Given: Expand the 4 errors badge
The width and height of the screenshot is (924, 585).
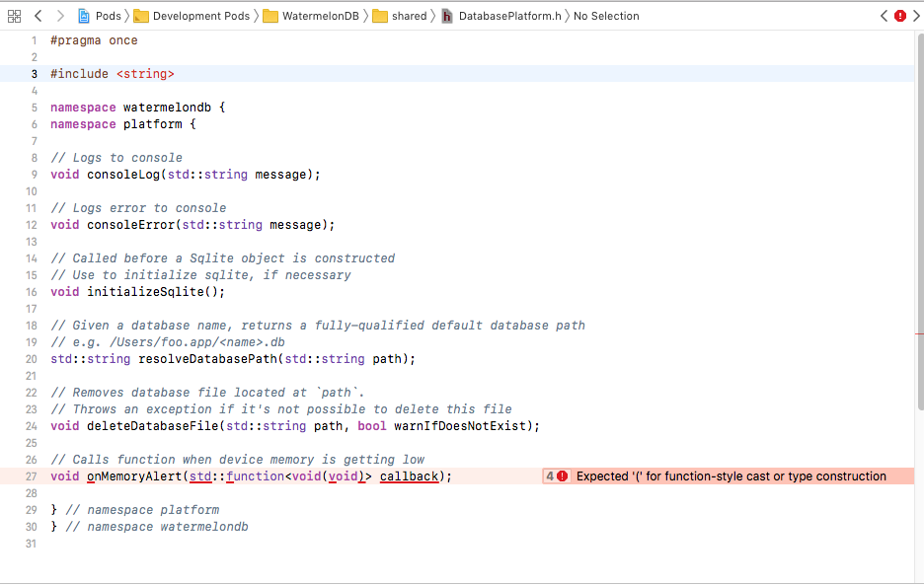Looking at the screenshot, I should pyautogui.click(x=557, y=476).
